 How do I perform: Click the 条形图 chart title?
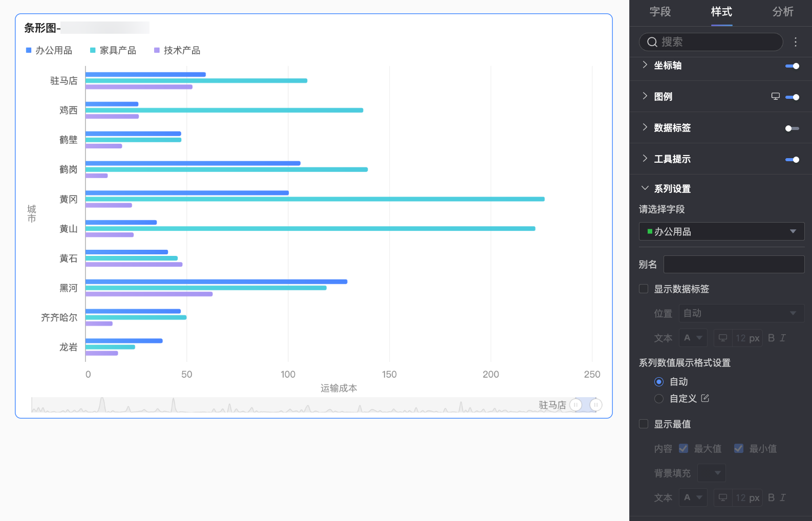click(42, 28)
